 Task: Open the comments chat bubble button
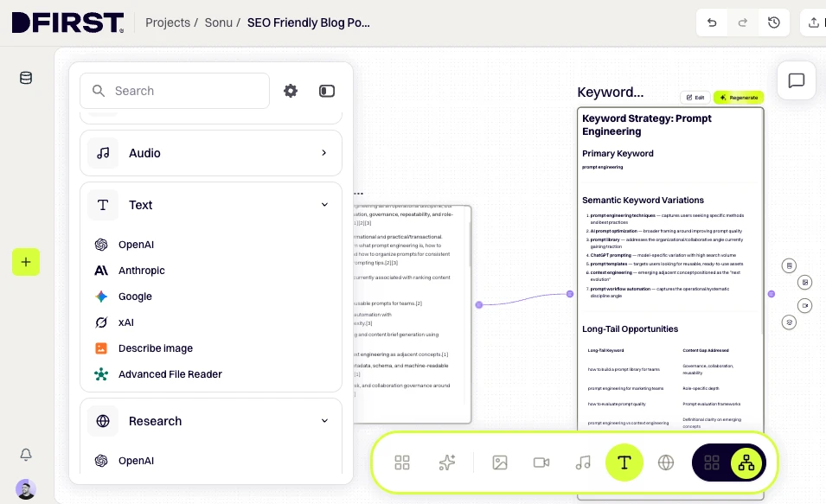pyautogui.click(x=796, y=80)
